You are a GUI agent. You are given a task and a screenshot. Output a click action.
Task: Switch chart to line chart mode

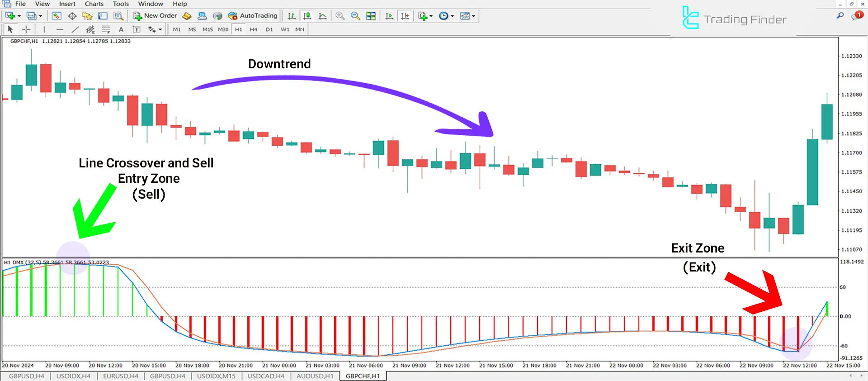pyautogui.click(x=322, y=16)
